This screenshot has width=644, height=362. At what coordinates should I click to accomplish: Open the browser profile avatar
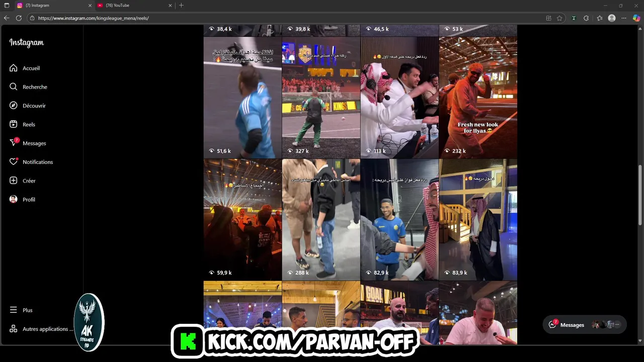tap(612, 18)
